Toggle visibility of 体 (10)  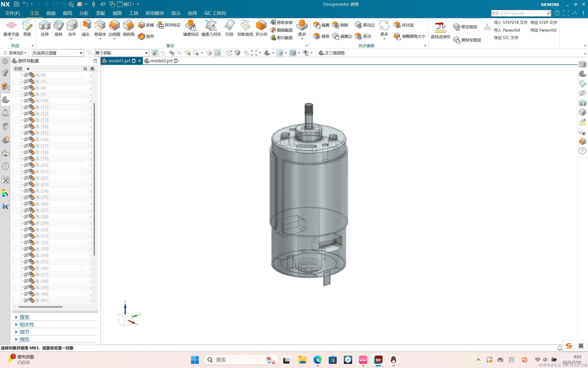pyautogui.click(x=26, y=101)
